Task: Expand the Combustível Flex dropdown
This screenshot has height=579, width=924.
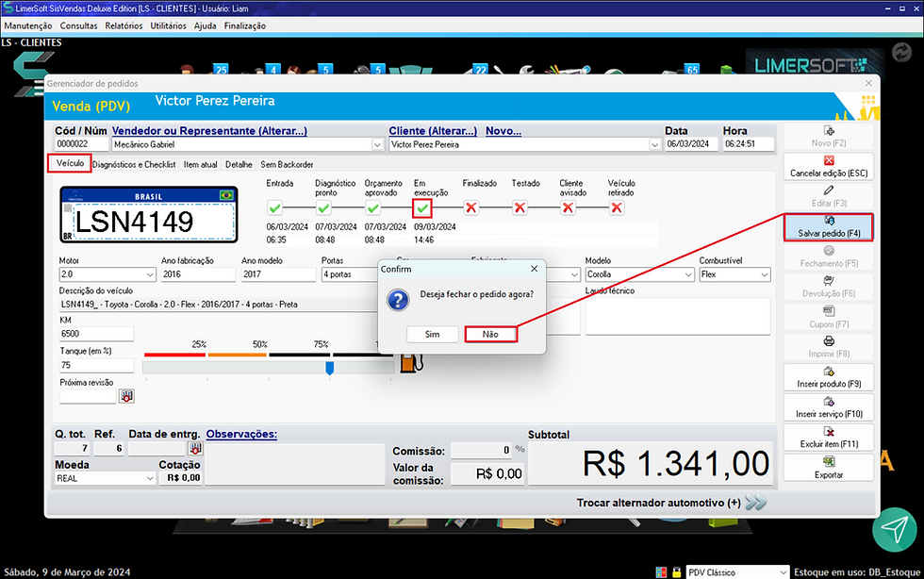Action: (x=764, y=274)
